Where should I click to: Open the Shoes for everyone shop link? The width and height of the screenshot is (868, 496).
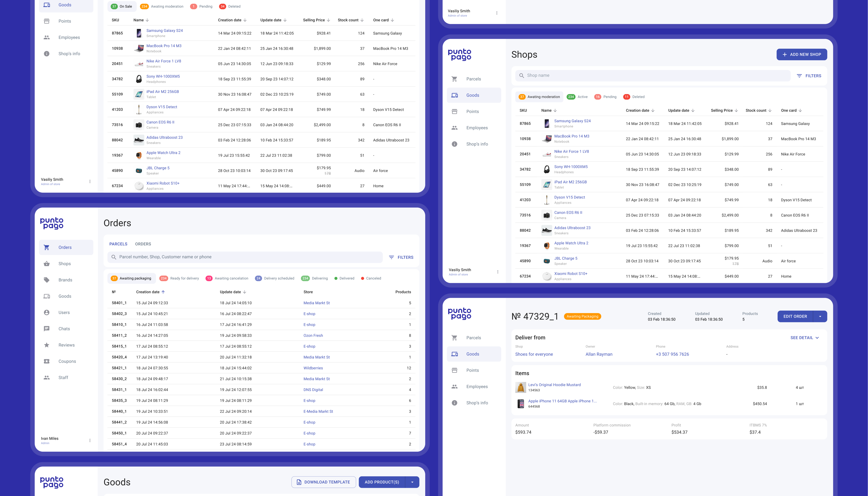click(x=534, y=354)
